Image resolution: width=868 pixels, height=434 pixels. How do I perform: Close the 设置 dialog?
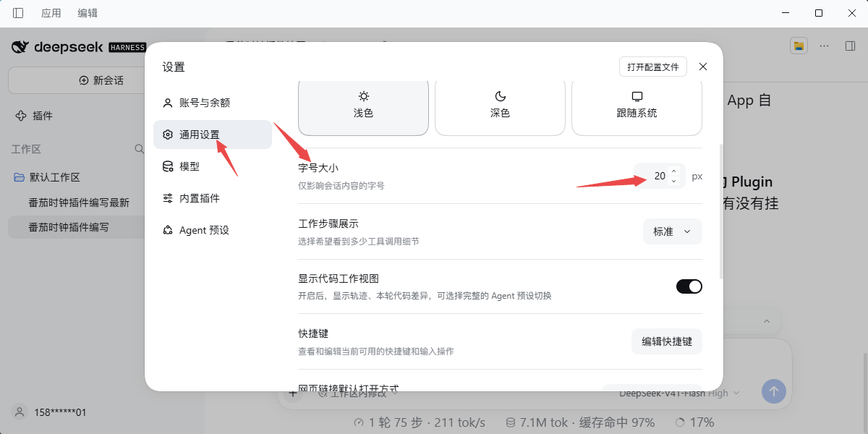(703, 67)
